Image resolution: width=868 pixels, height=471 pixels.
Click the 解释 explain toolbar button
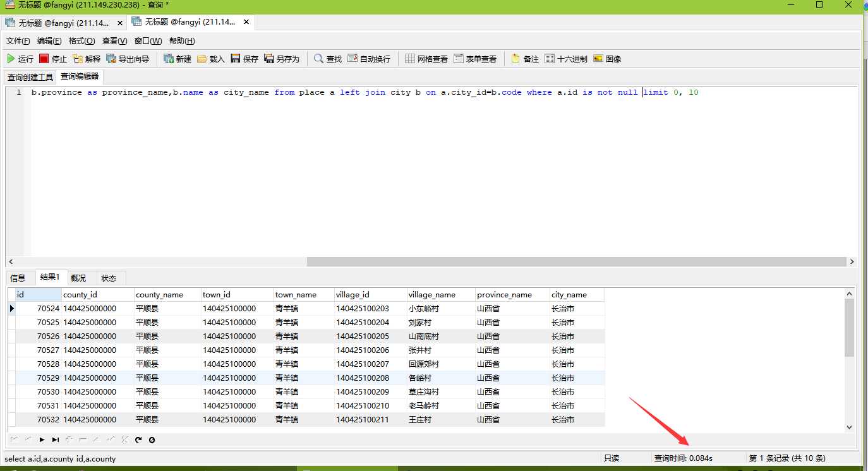click(x=87, y=59)
